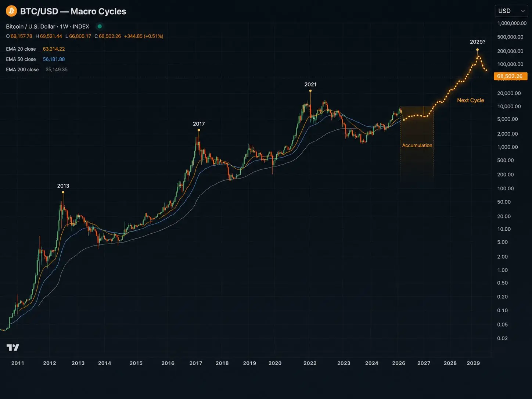Open the USD currency dropdown
The width and height of the screenshot is (532, 399).
pyautogui.click(x=511, y=11)
